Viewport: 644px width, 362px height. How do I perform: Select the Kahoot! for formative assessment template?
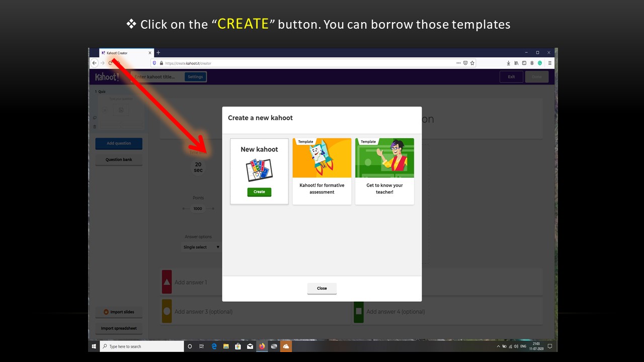(322, 171)
